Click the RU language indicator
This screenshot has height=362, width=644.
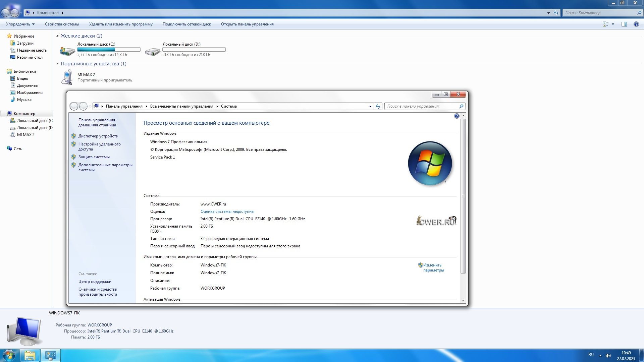coord(591,355)
